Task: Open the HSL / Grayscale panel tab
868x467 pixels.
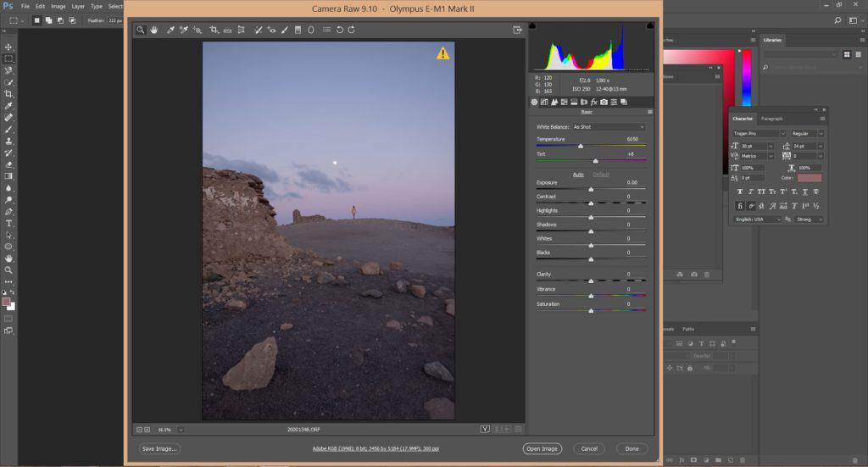Action: [564, 102]
